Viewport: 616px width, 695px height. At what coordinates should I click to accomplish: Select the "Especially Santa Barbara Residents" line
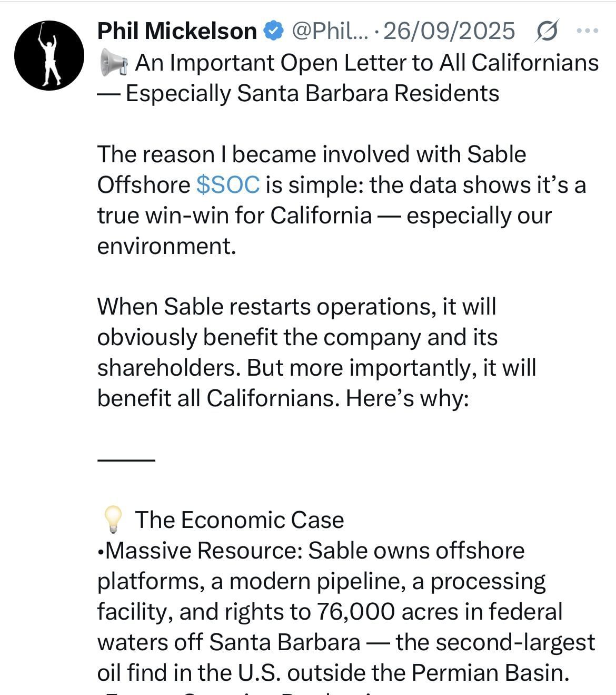[312, 94]
